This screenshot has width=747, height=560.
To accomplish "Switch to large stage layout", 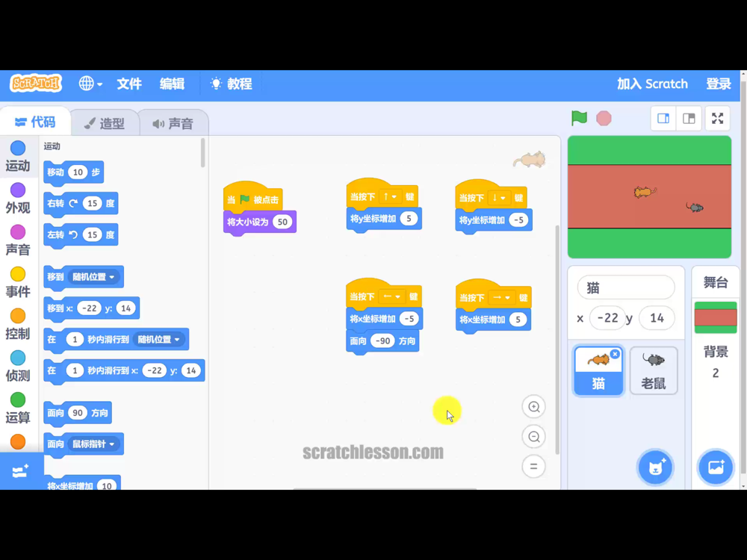I will [x=689, y=118].
